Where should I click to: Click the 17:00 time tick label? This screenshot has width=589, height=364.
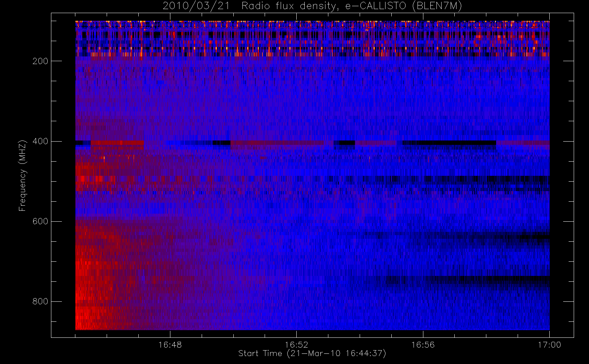coord(549,345)
